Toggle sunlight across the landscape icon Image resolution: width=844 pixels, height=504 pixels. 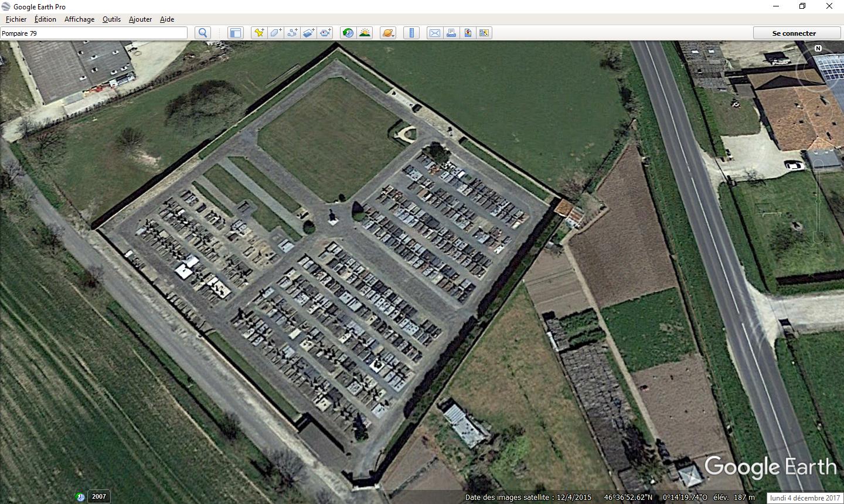click(x=365, y=33)
